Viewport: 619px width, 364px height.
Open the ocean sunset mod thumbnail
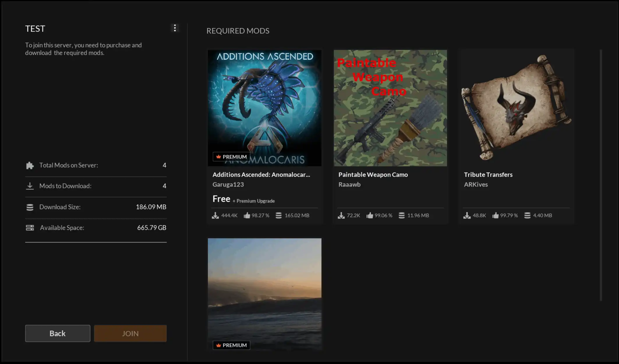[x=265, y=294]
